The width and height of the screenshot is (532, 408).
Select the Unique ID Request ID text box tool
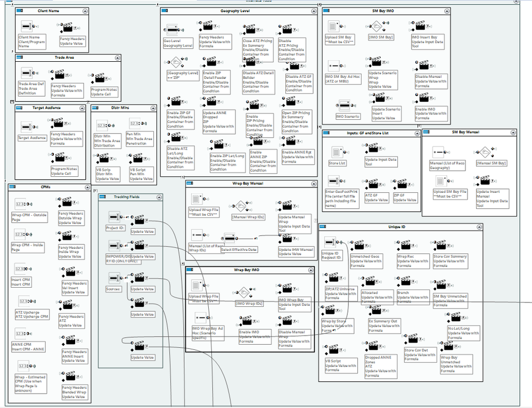pyautogui.click(x=330, y=242)
